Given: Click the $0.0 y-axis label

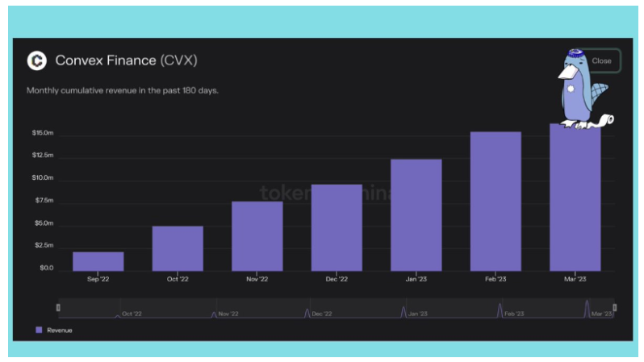Looking at the screenshot, I should click(x=47, y=268).
